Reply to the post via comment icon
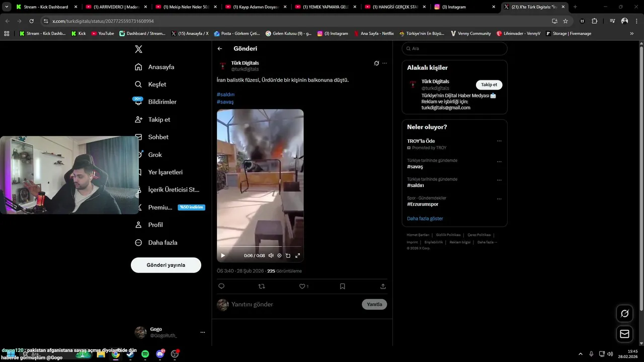 221,286
